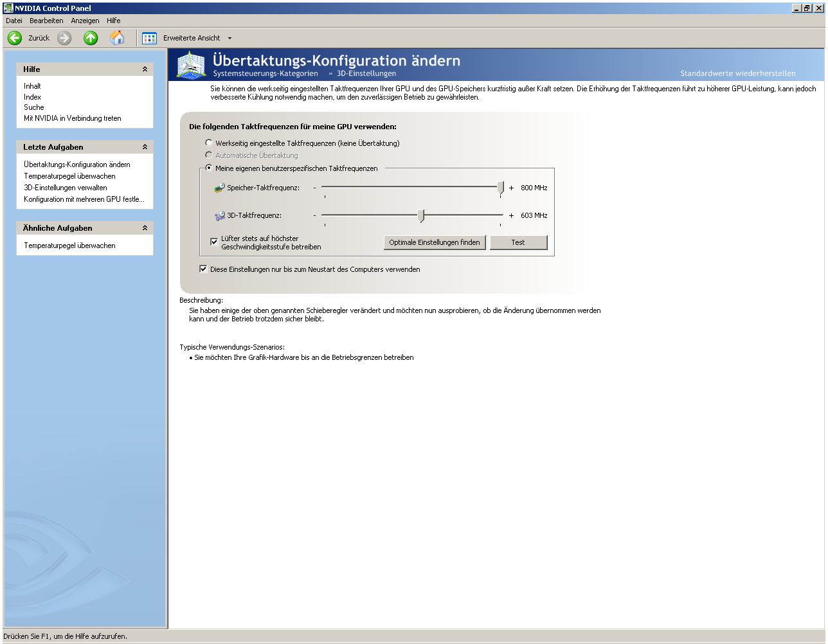The width and height of the screenshot is (828, 644).
Task: Open the Bearbeiten menu
Action: click(46, 21)
